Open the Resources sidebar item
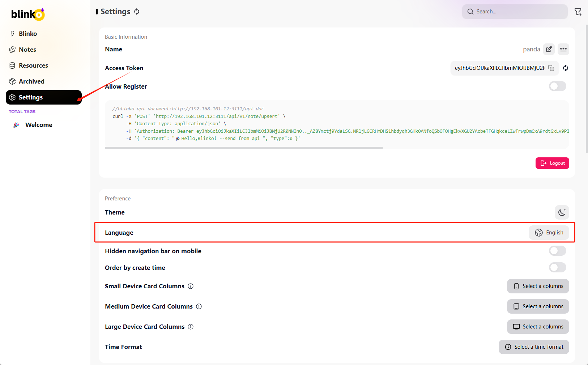Viewport: 588px width, 365px height. (44, 65)
